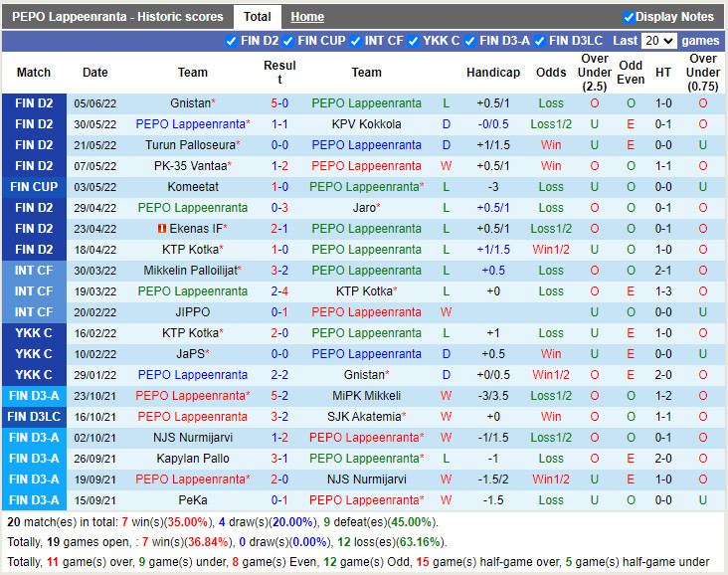Toggle the FIN D3LC filter checkbox
This screenshot has width=728, height=575.
pyautogui.click(x=541, y=41)
